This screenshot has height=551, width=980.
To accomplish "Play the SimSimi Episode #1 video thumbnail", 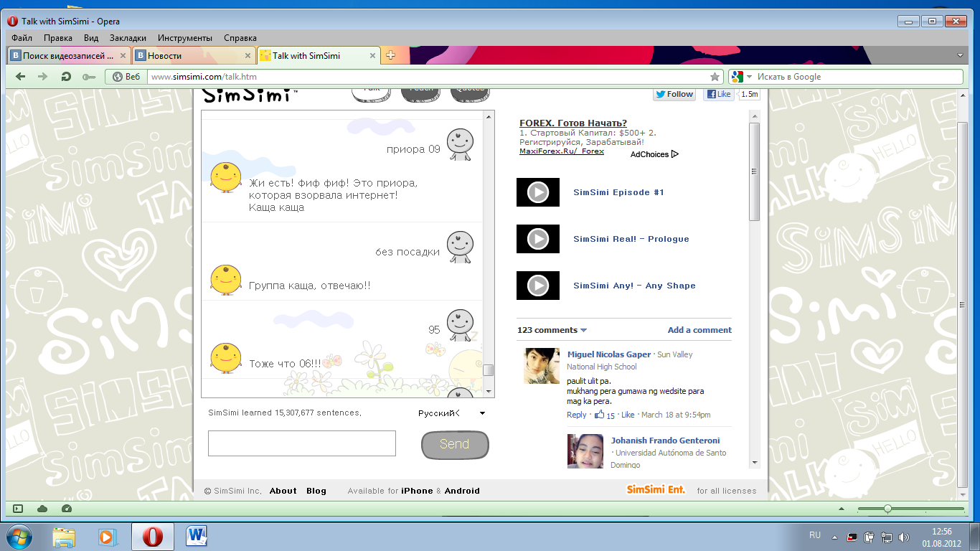I will point(538,192).
